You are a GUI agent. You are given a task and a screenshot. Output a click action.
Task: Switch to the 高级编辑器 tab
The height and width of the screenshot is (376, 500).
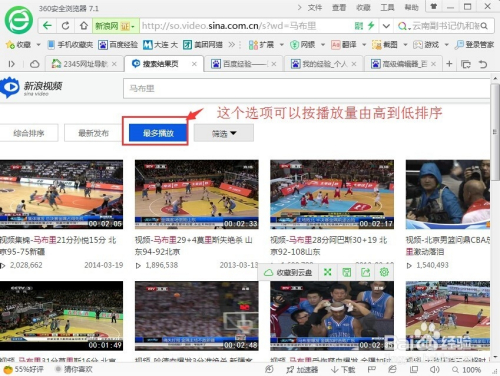(x=404, y=64)
